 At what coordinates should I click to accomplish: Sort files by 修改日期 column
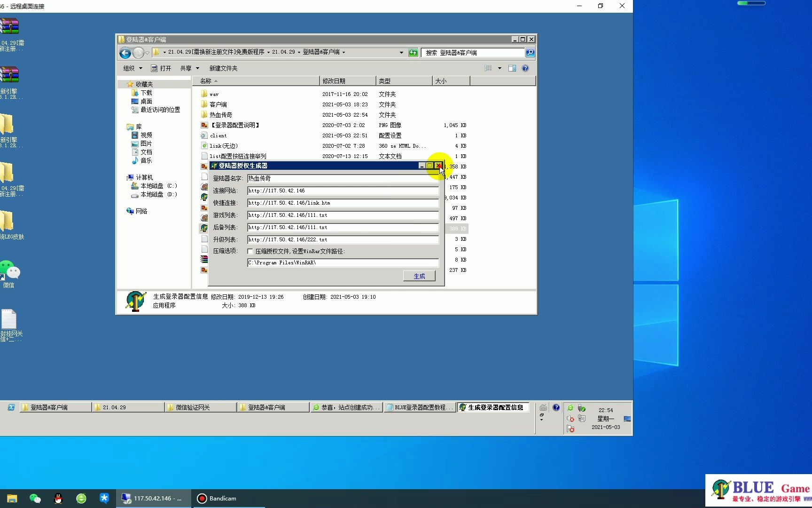pos(348,81)
